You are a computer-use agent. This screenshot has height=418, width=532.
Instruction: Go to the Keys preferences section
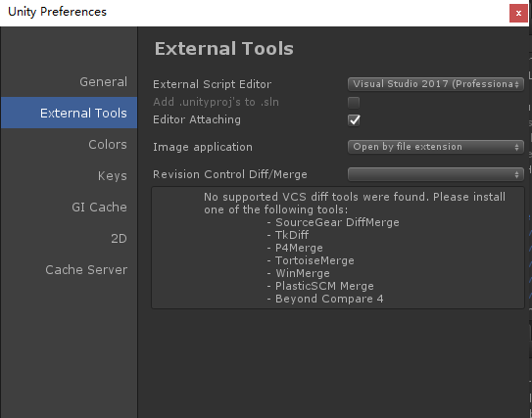[x=113, y=175]
